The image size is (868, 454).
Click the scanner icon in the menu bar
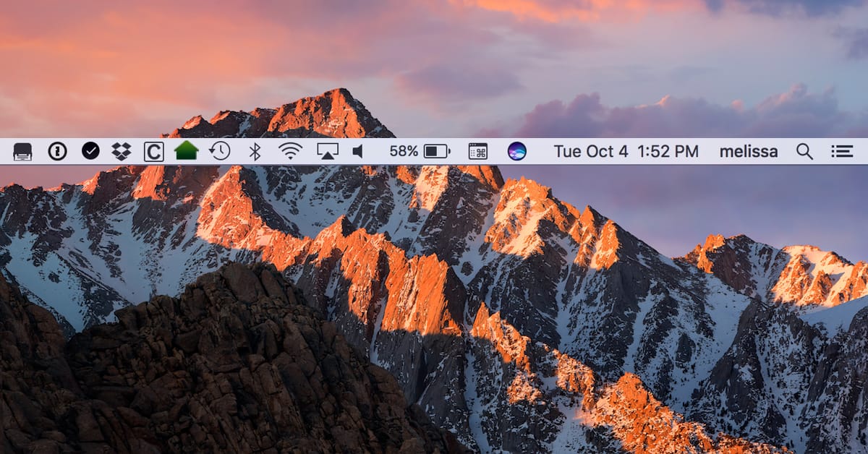coord(23,151)
